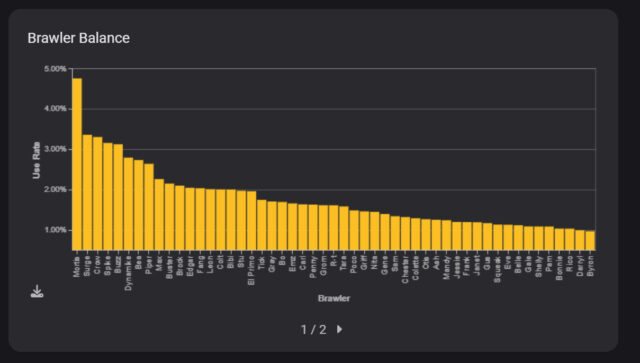Image resolution: width=640 pixels, height=363 pixels.
Task: Click the Buster bar
Action: pos(169,217)
